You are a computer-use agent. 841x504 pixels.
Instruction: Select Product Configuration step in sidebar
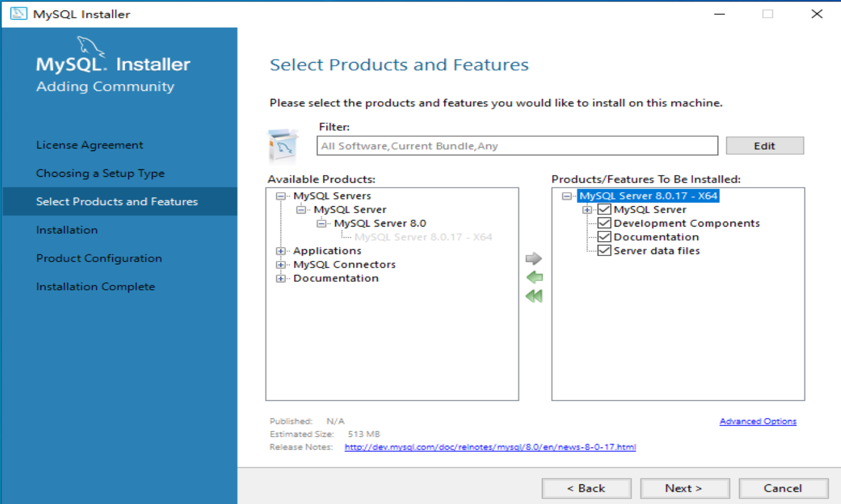click(x=98, y=258)
